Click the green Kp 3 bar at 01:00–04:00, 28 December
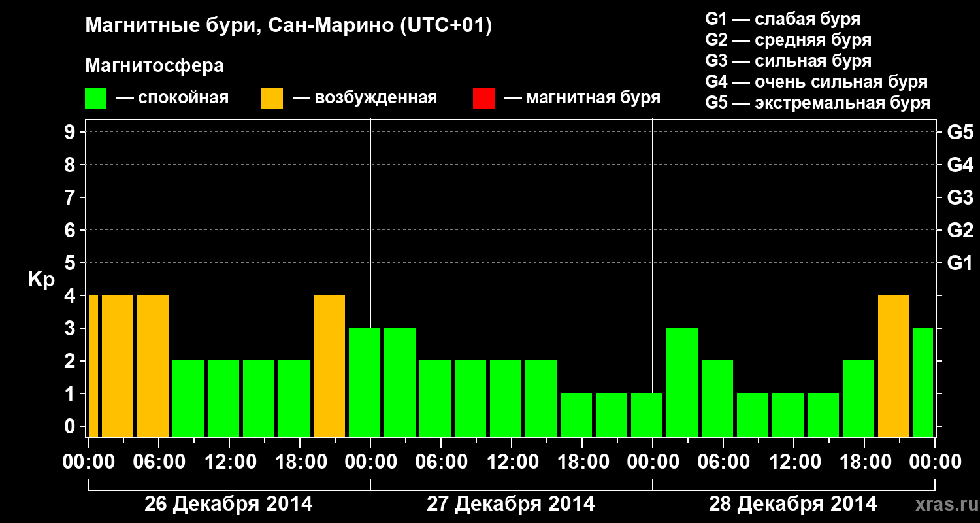 [x=682, y=382]
